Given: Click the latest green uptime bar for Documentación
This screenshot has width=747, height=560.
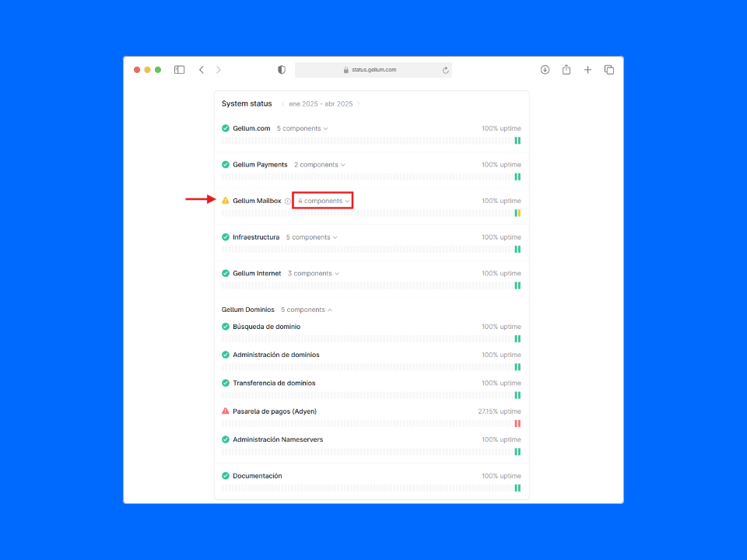Looking at the screenshot, I should pyautogui.click(x=519, y=488).
